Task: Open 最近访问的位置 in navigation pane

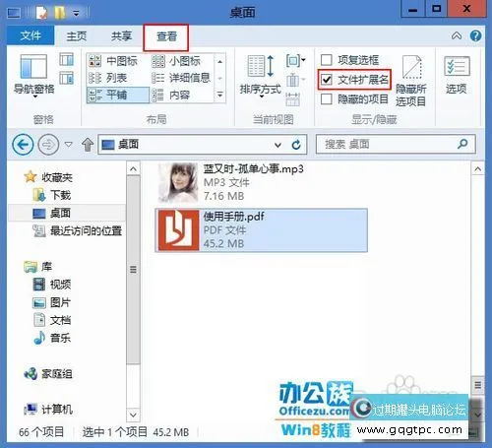Action: [x=78, y=231]
